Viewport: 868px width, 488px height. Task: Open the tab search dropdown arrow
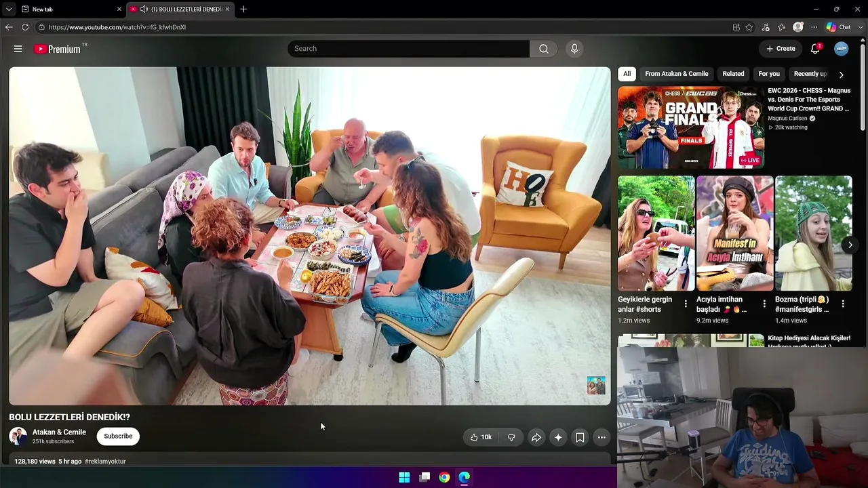(x=8, y=9)
